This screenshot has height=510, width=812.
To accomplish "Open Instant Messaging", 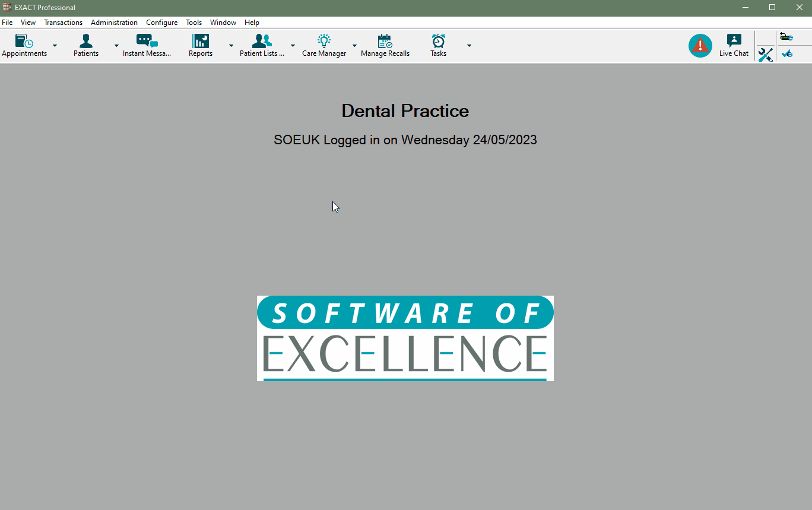I will click(147, 46).
